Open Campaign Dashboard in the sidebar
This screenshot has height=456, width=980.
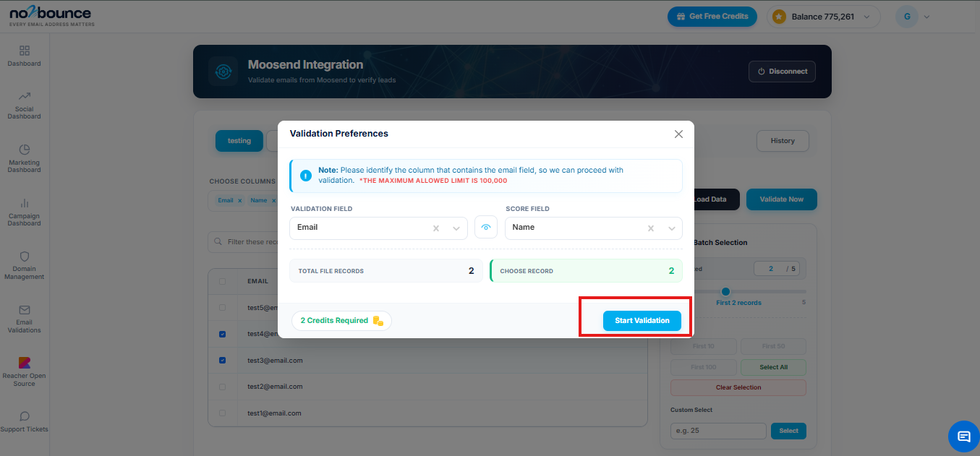25,212
